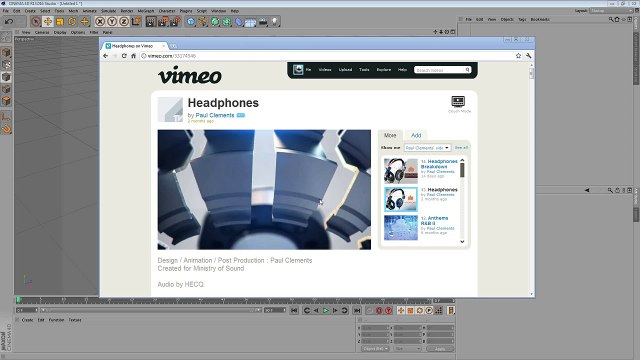Select the Scale tool in top toolbar
Screen dimensions: 640x360
[60, 22]
